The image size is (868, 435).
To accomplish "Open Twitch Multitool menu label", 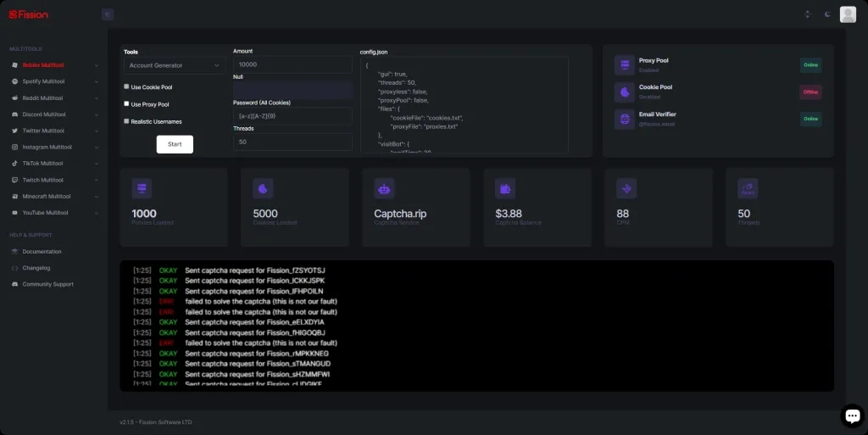I will coord(43,180).
